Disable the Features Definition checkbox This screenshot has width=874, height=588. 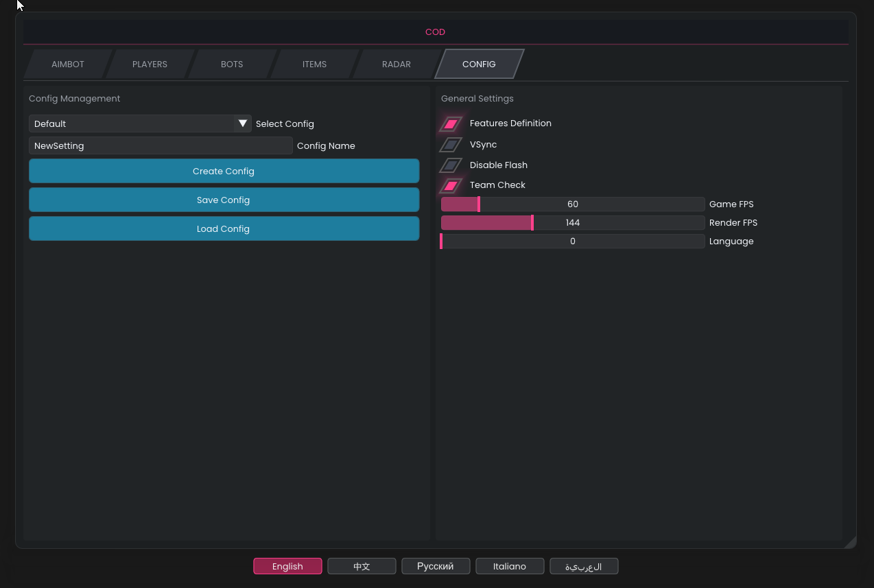click(451, 124)
